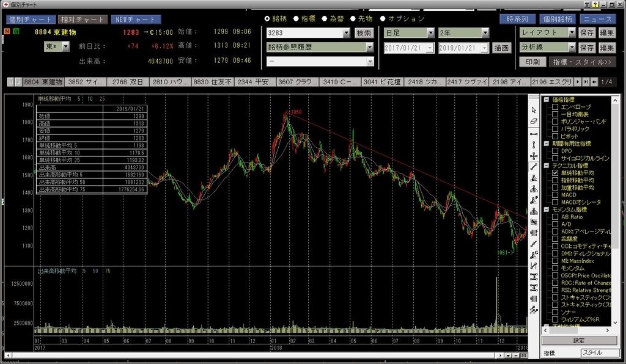Select the plain vertical bars tool

[x=534, y=299]
